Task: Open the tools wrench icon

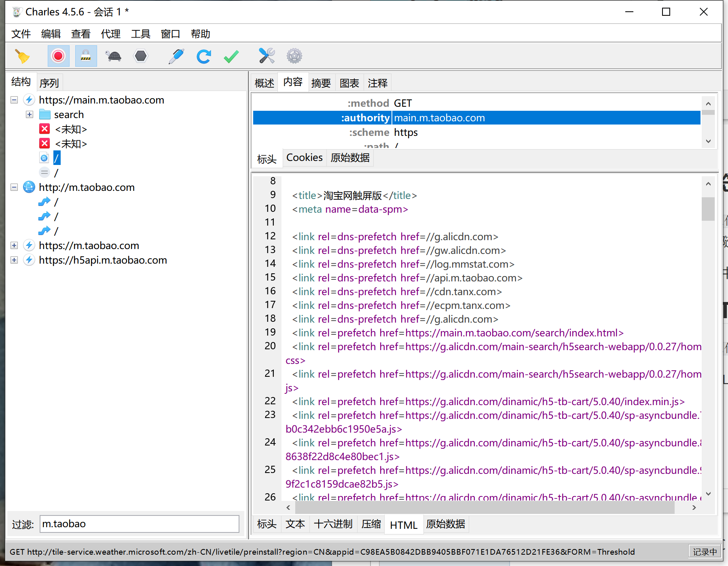Action: click(267, 56)
